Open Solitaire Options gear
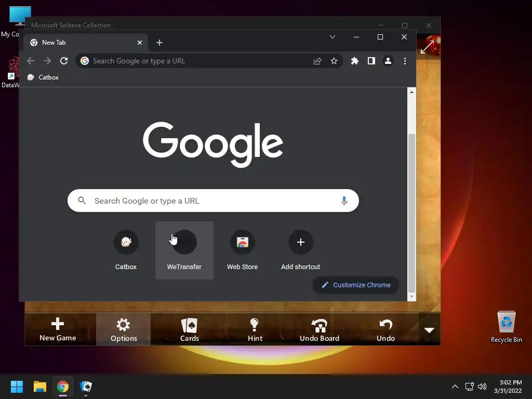Viewport: 532px width, 399px height. [124, 329]
